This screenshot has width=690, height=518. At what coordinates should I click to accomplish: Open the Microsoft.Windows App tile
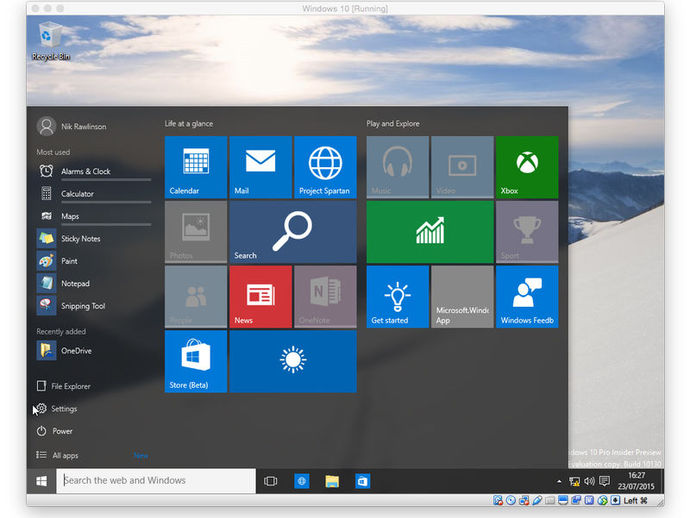(x=462, y=297)
